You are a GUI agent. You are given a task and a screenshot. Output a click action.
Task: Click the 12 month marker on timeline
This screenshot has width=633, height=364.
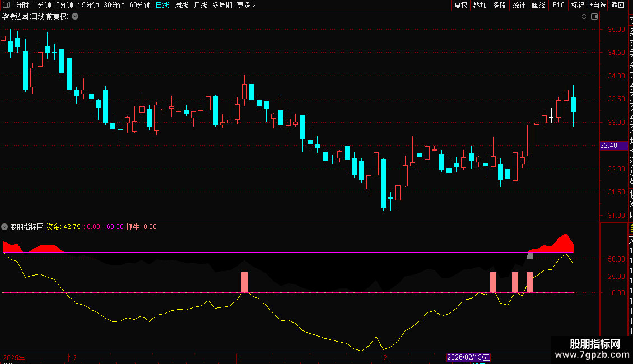click(x=73, y=357)
